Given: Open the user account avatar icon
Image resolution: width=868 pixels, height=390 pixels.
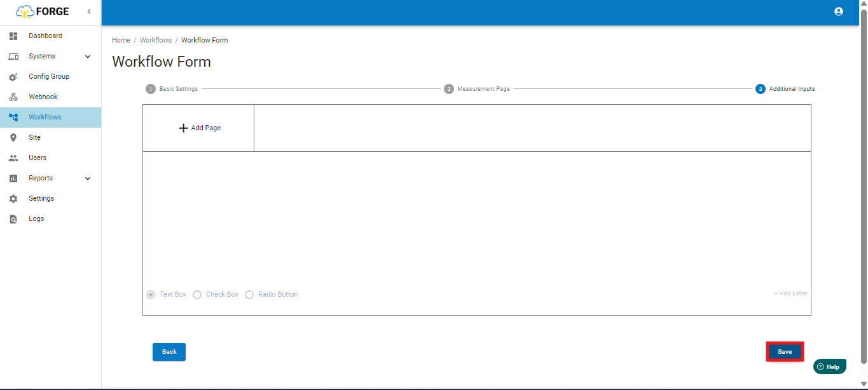Looking at the screenshot, I should click(x=839, y=11).
